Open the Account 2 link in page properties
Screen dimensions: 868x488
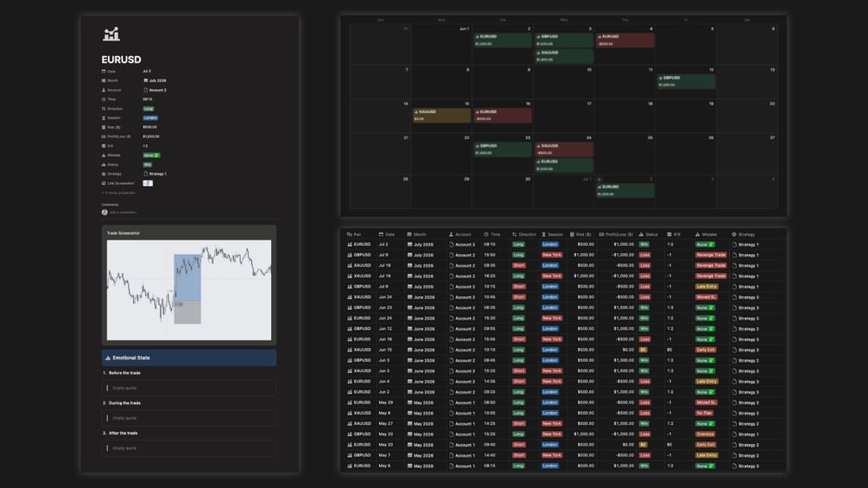pyautogui.click(x=155, y=90)
